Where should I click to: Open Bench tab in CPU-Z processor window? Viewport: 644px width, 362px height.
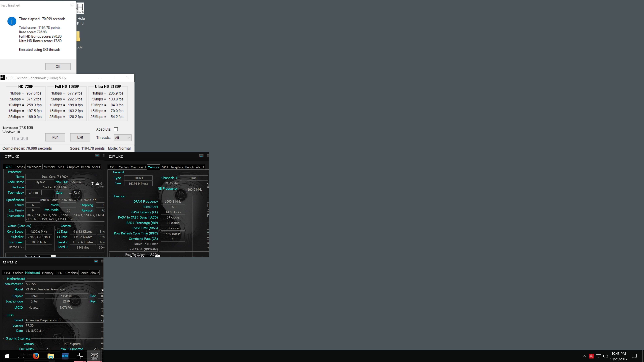click(x=86, y=167)
